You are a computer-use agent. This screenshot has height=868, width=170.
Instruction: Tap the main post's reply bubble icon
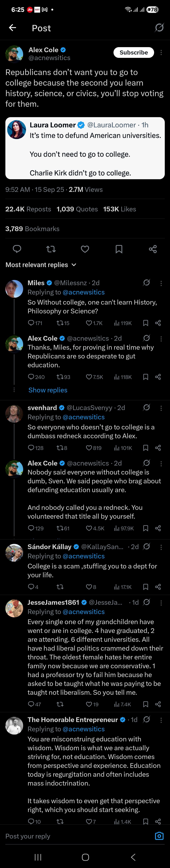pos(17,249)
